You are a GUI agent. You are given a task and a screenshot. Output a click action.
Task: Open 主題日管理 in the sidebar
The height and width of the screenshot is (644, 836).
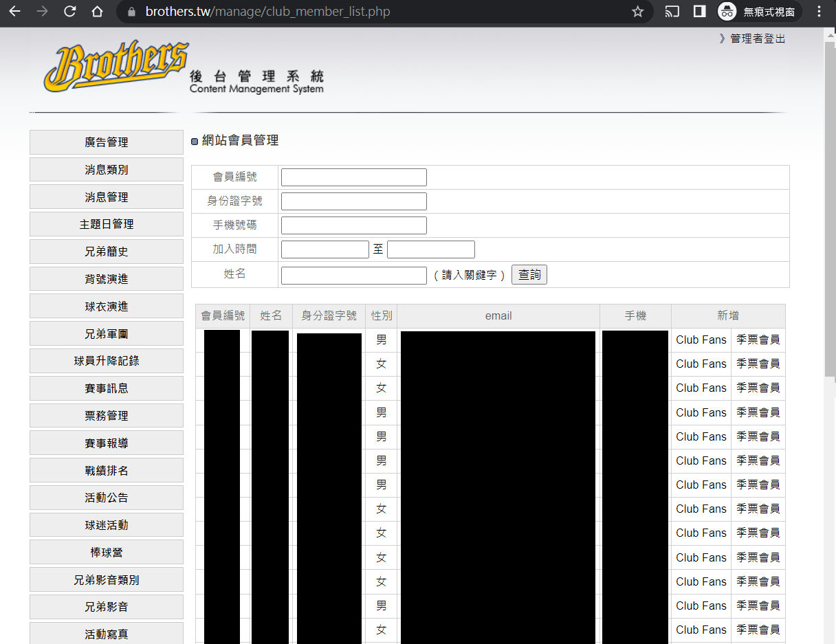107,224
